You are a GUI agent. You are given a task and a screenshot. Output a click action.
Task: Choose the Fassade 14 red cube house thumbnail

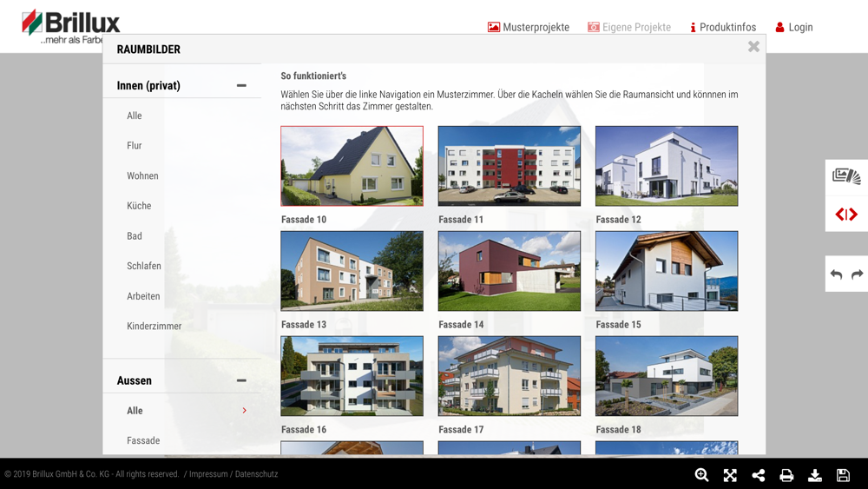tap(510, 271)
